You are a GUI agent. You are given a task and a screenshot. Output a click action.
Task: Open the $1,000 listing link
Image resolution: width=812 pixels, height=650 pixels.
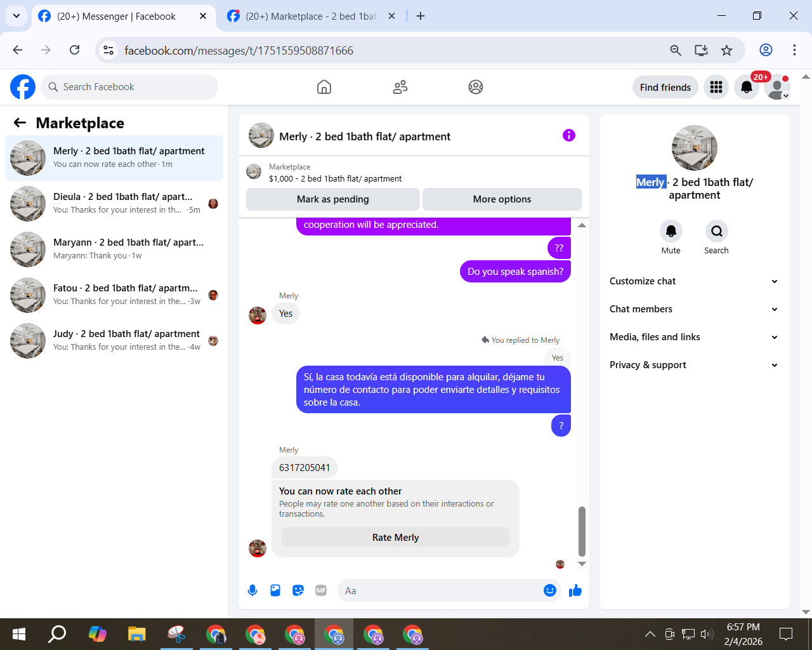click(335, 178)
